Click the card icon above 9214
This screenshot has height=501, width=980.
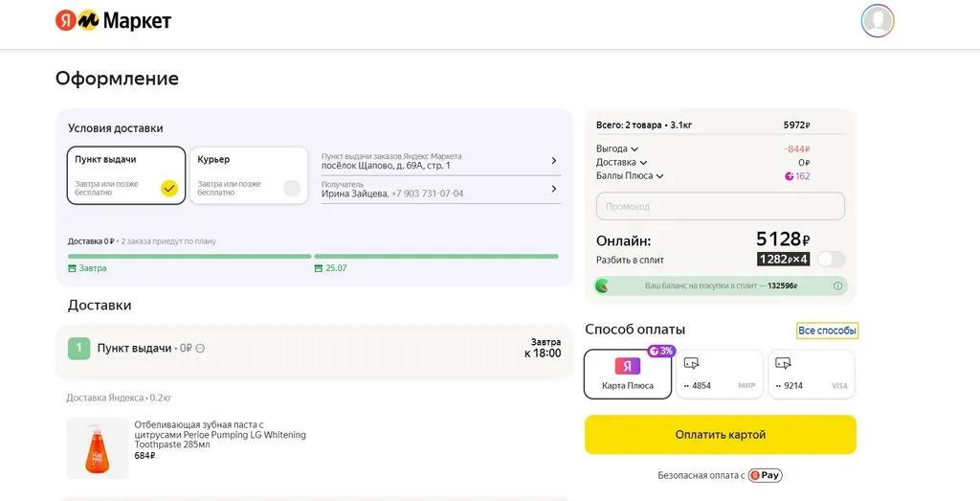783,363
